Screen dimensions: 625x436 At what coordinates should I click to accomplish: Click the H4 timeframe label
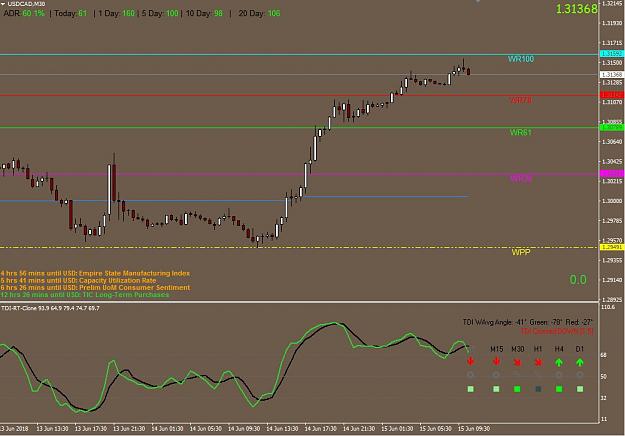pos(559,349)
